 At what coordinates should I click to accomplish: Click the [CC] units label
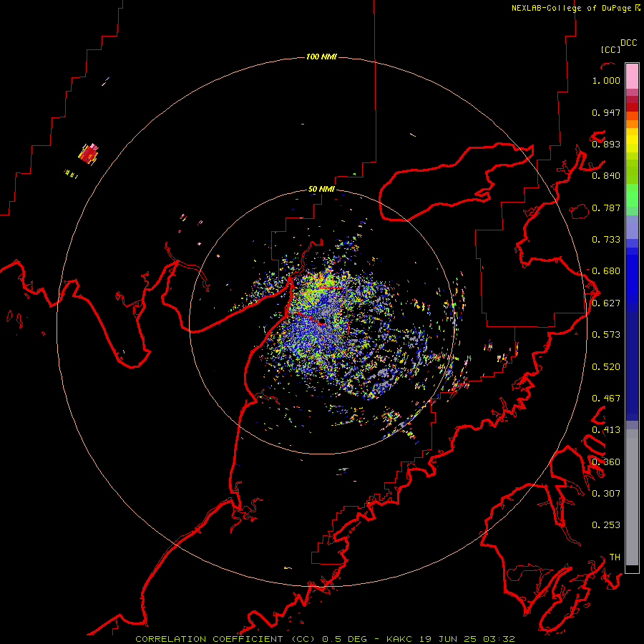610,49
